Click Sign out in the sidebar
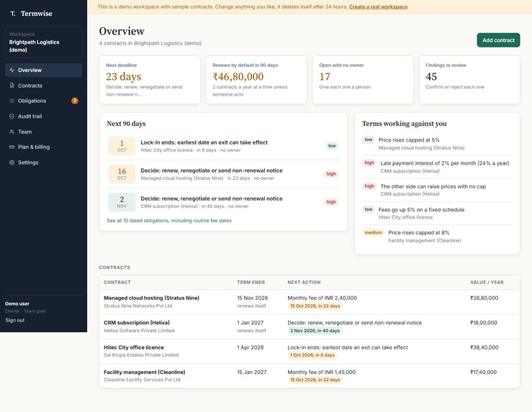 [15, 320]
